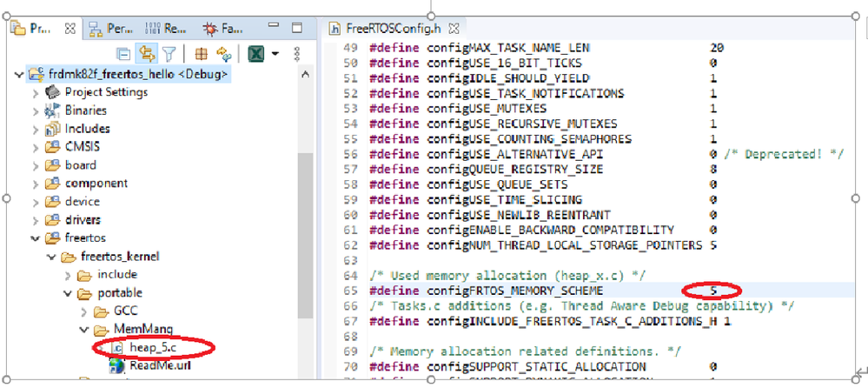Collapse the frdmk82f_freertos_hello project node
Screen dimensions: 868x388
pyautogui.click(x=19, y=74)
